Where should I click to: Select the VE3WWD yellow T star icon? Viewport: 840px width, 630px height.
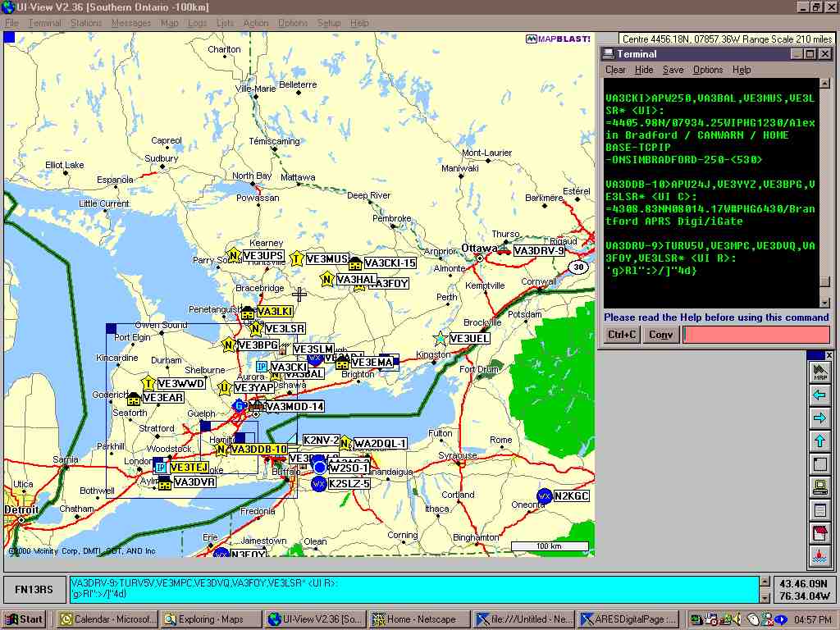click(x=148, y=383)
